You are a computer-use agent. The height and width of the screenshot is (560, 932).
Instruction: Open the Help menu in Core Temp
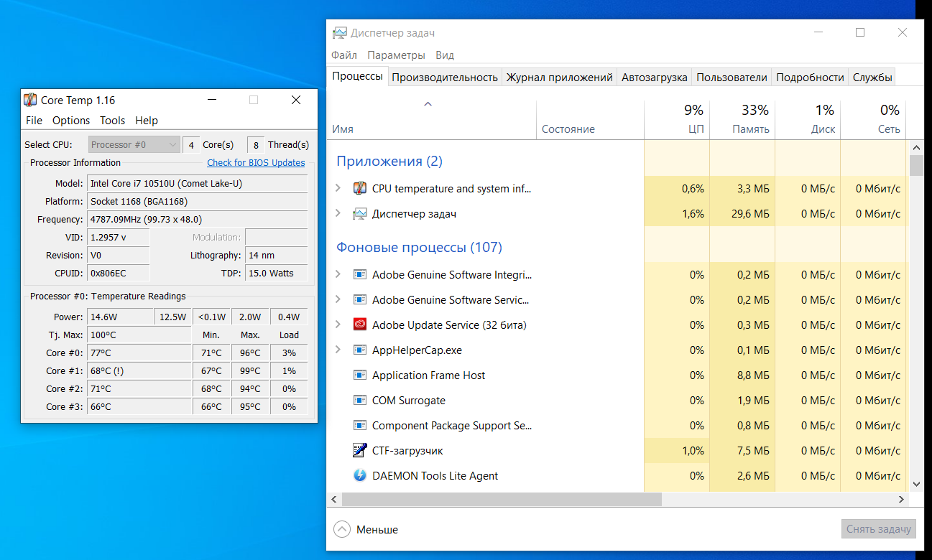pos(147,121)
